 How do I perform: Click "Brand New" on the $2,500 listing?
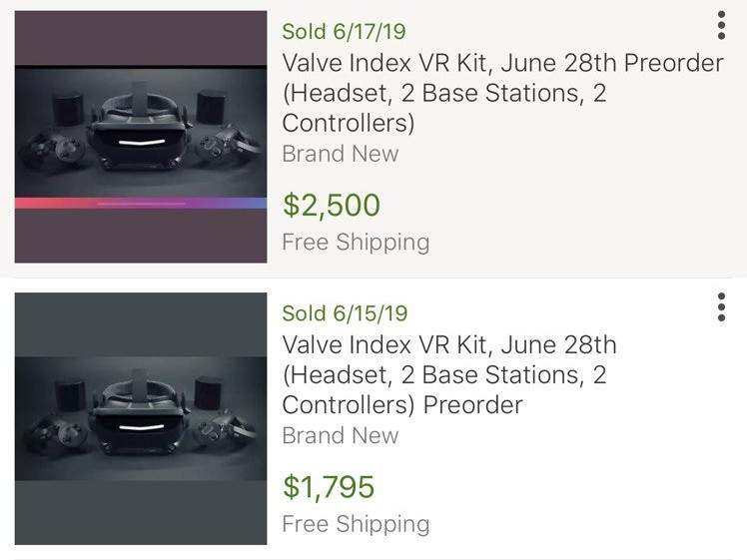point(340,154)
